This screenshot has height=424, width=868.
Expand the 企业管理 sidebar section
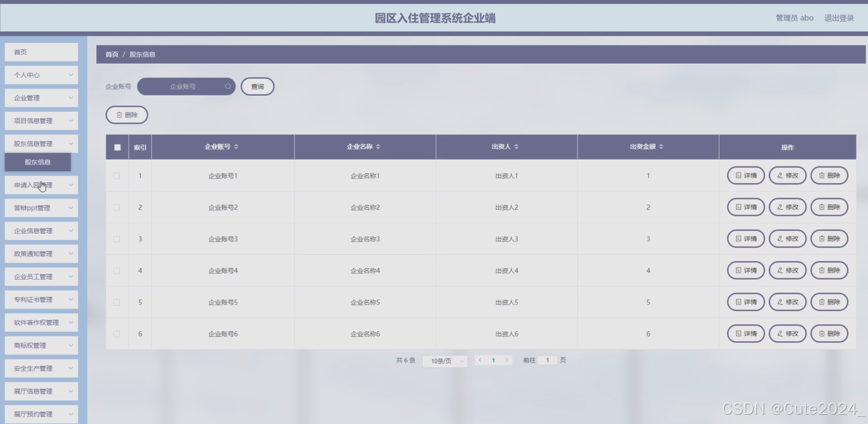41,97
